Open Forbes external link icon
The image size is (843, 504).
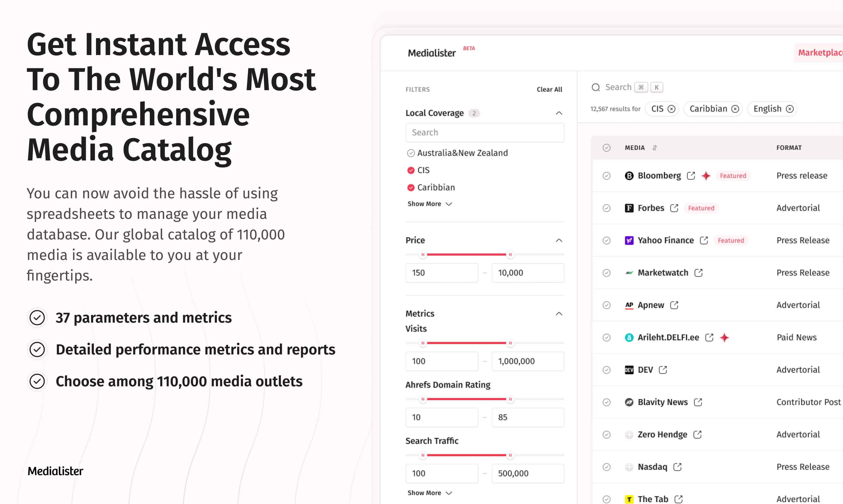pos(674,208)
